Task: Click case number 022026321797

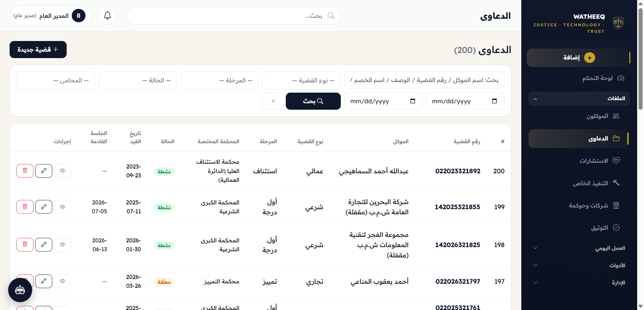Action: click(x=458, y=281)
